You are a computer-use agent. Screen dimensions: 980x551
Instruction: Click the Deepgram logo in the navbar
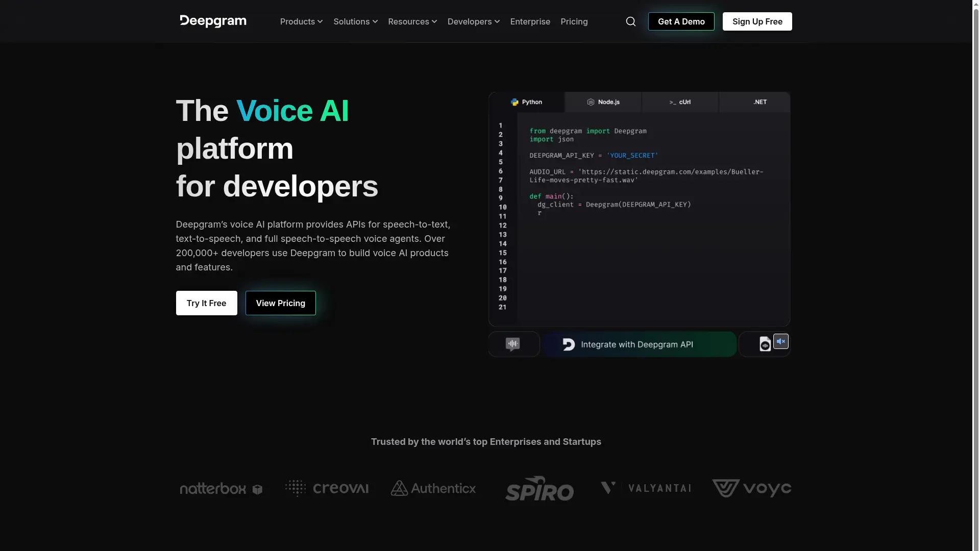pos(213,21)
